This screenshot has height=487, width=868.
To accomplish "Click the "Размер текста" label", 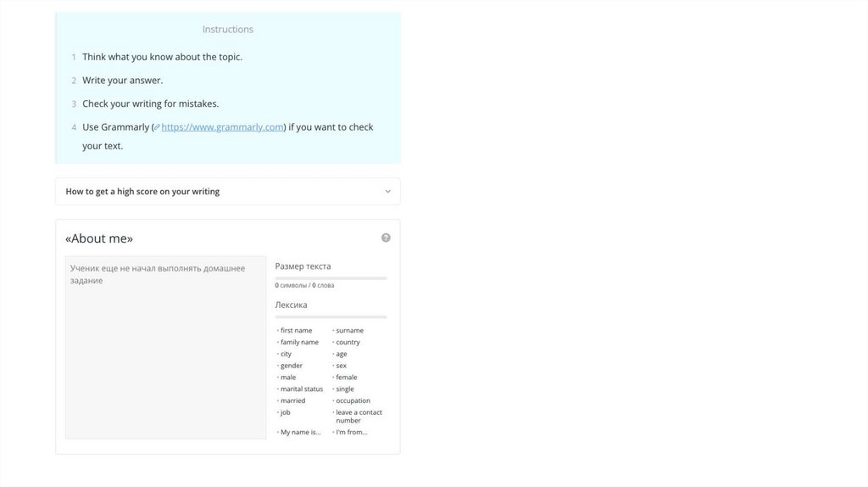I will 303,266.
